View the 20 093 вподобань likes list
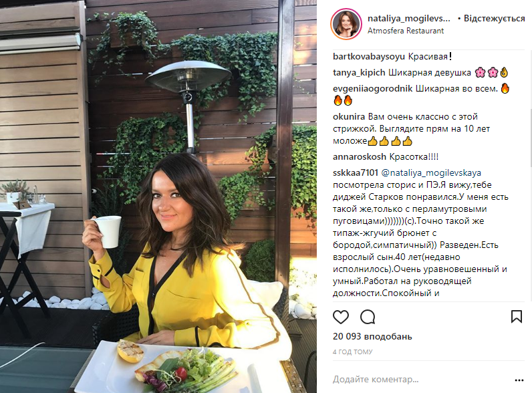 tap(372, 336)
